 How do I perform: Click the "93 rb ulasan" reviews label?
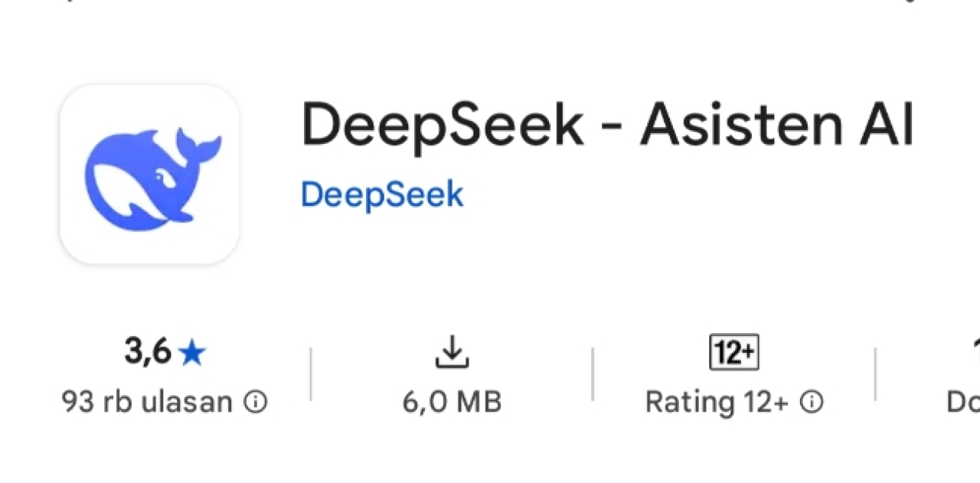pyautogui.click(x=146, y=402)
